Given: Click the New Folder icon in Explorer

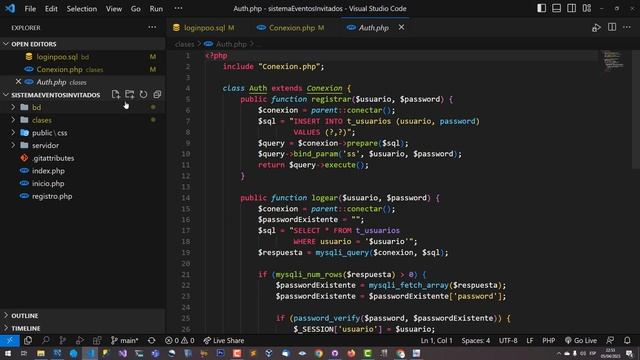Looking at the screenshot, I should 130,95.
